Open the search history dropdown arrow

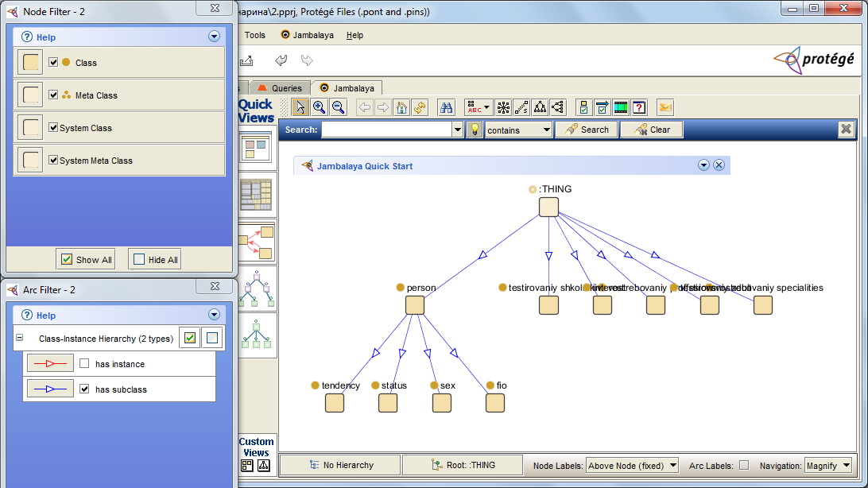pos(458,130)
